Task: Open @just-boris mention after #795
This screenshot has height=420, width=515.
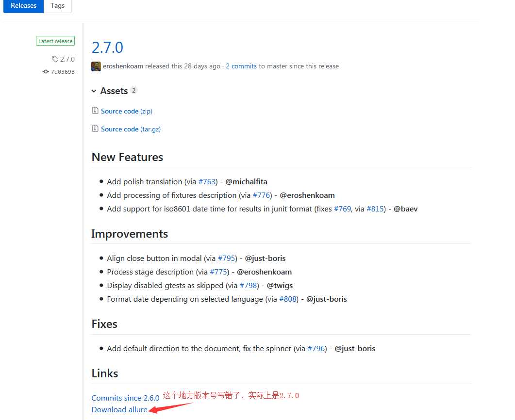Action: tap(266, 258)
